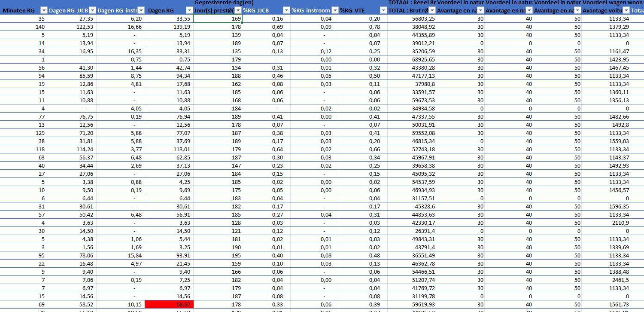Click the cell showing 114,24

[72, 149]
